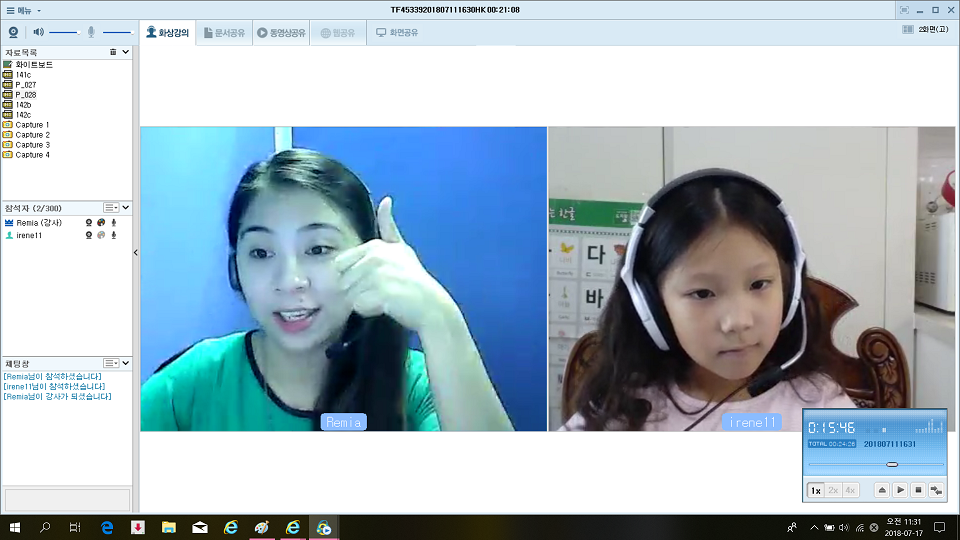This screenshot has width=960, height=540.
Task: Toggle the microphone icon in the top toolbar
Action: point(91,32)
